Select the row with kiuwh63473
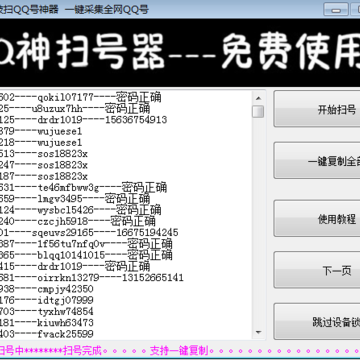Viewport: 360px width, 360px height. point(47,322)
